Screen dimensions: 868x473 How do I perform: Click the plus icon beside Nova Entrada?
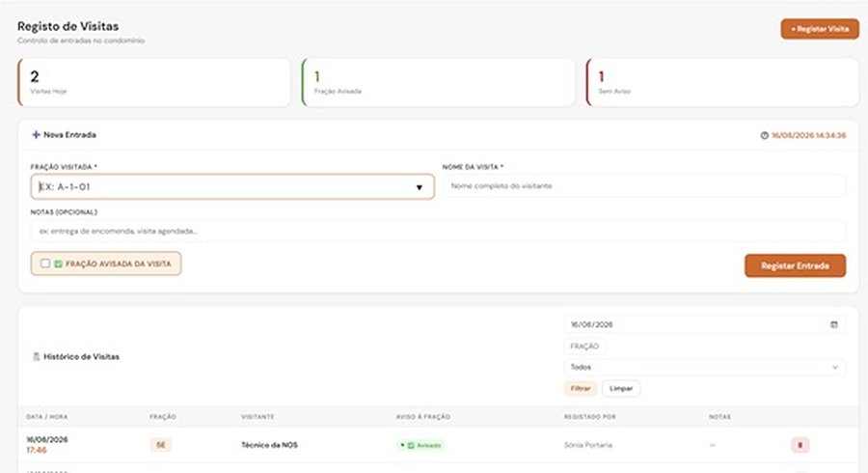point(36,134)
